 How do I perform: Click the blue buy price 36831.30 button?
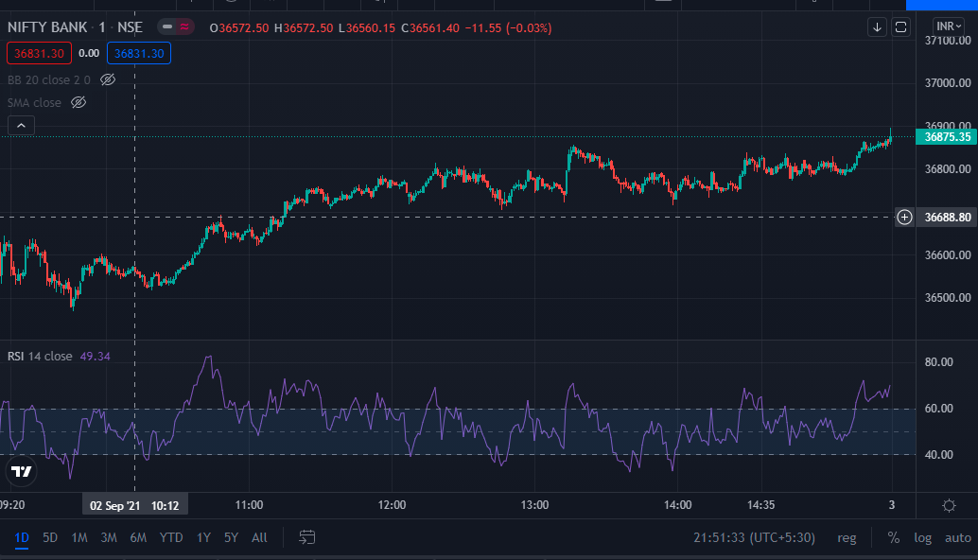[x=139, y=54]
